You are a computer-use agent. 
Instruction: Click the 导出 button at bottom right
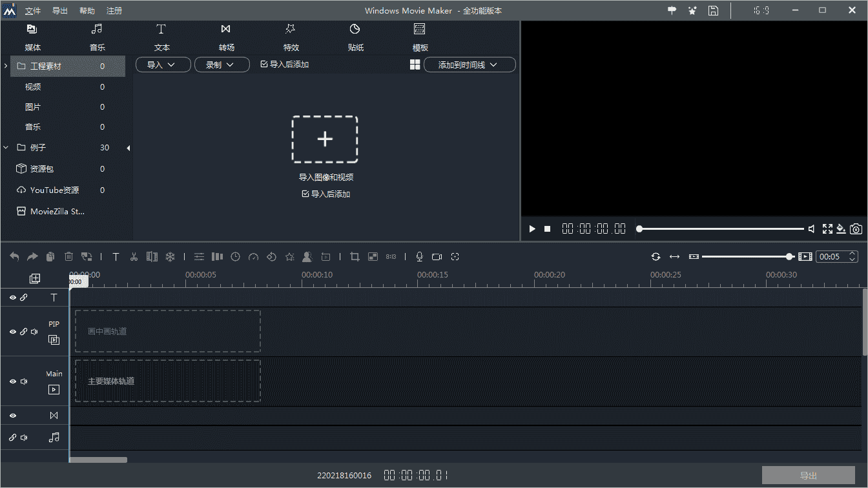tap(809, 476)
